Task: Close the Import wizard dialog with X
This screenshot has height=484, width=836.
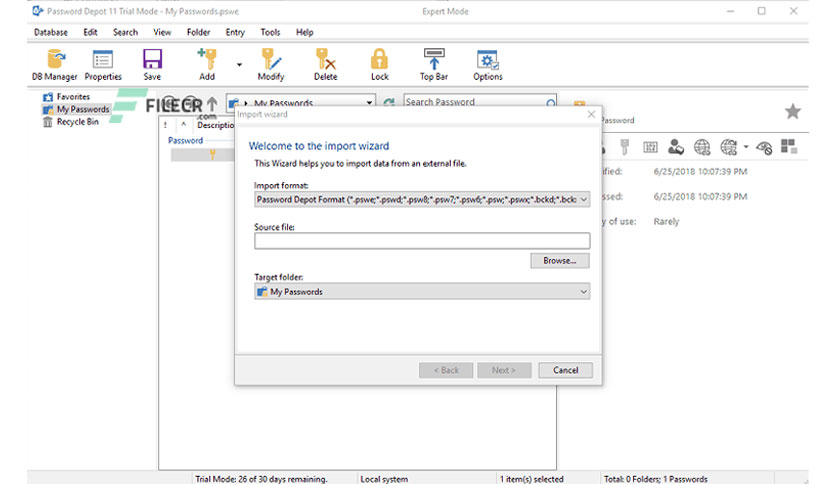Action: (591, 114)
